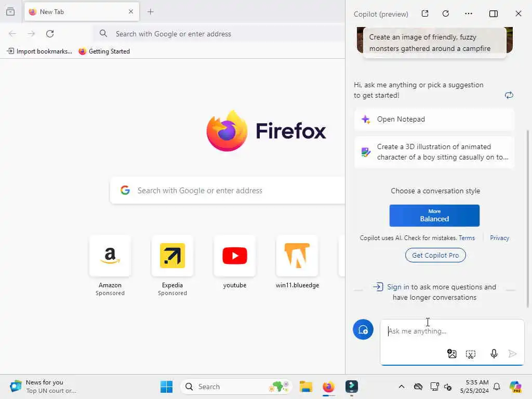Image resolution: width=532 pixels, height=399 pixels.
Task: Open the Windows Start menu
Action: pos(166,387)
